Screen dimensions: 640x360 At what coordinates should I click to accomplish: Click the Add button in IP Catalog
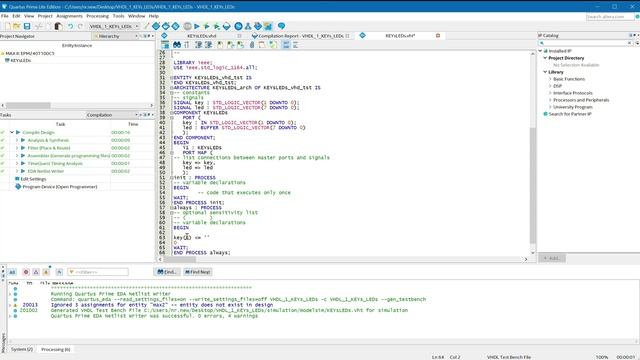(x=552, y=258)
